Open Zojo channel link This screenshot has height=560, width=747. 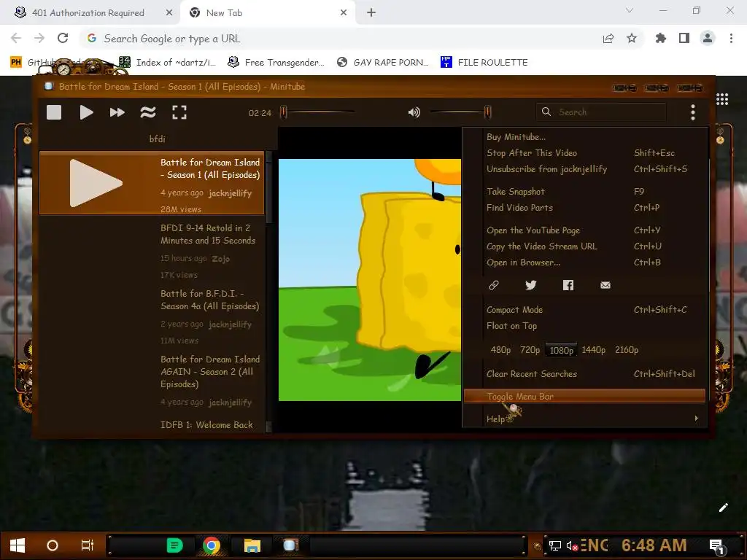click(220, 259)
